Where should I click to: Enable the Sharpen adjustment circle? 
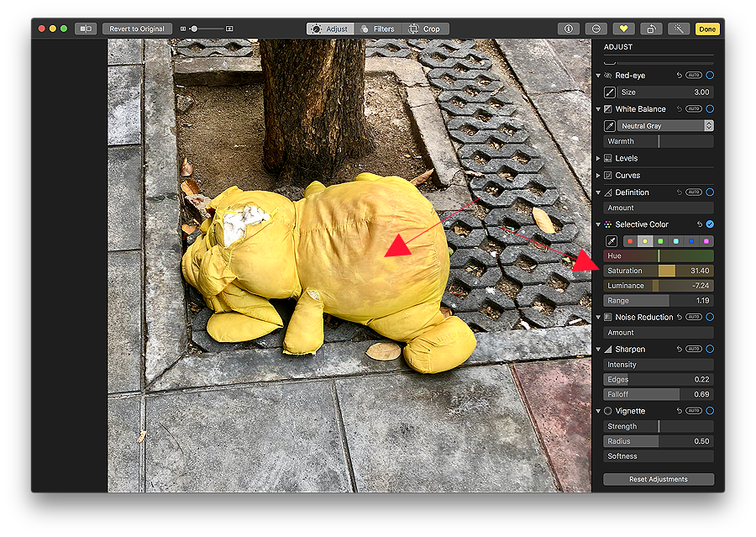point(710,349)
